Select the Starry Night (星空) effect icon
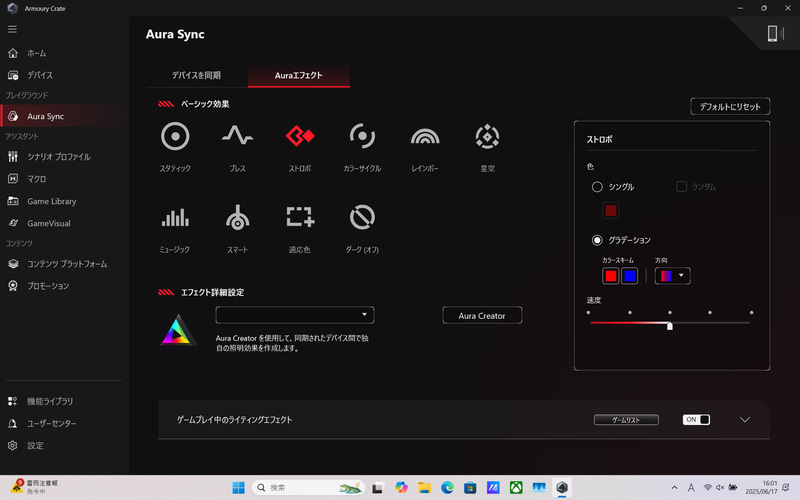 [x=487, y=136]
